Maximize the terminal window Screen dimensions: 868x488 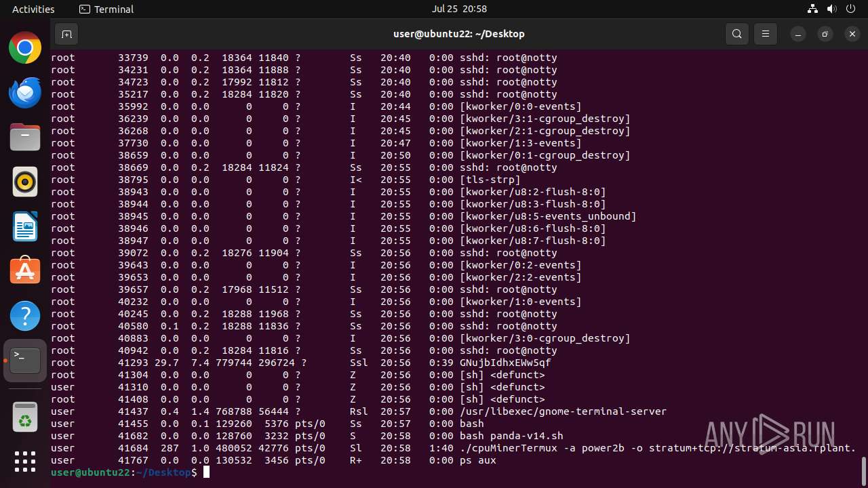825,34
